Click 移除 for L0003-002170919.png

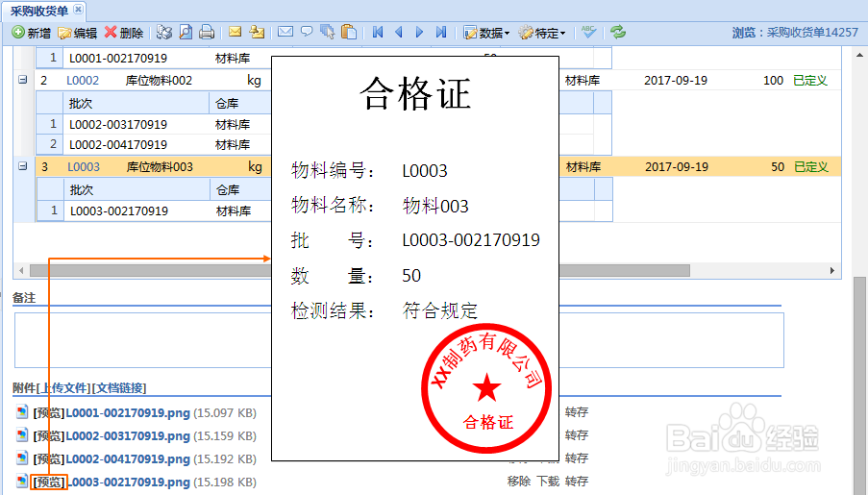point(519,482)
